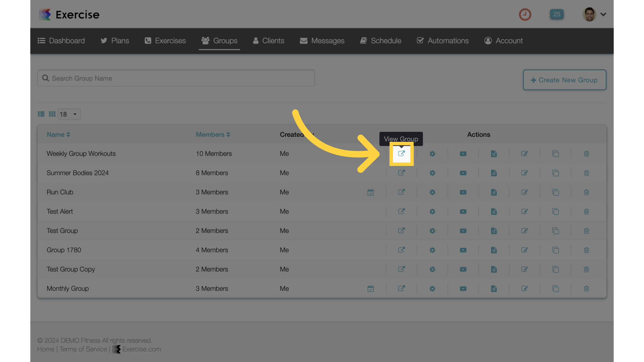
Task: Click the Exercise logo
Action: [x=69, y=14]
